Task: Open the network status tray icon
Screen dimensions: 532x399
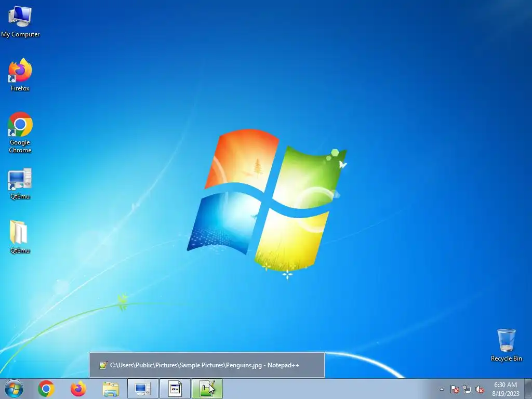Action: coord(467,389)
